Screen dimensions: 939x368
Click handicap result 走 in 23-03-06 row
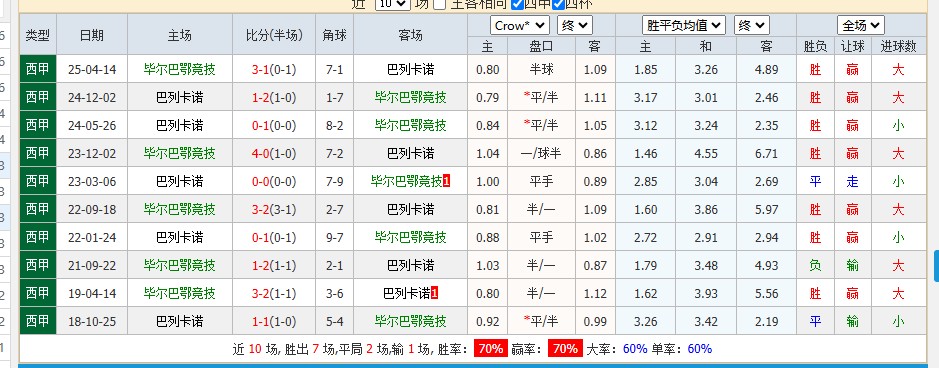click(x=852, y=181)
